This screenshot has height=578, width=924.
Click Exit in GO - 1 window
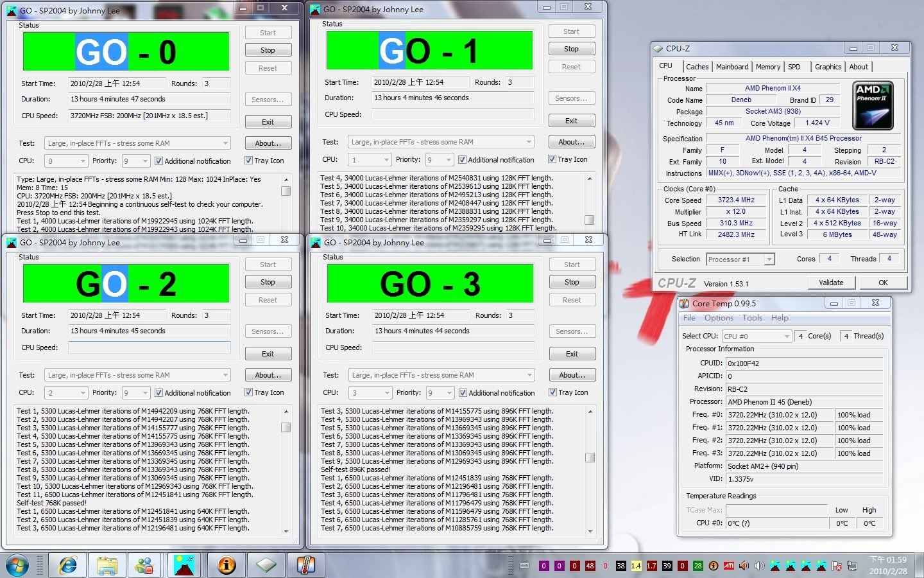571,121
